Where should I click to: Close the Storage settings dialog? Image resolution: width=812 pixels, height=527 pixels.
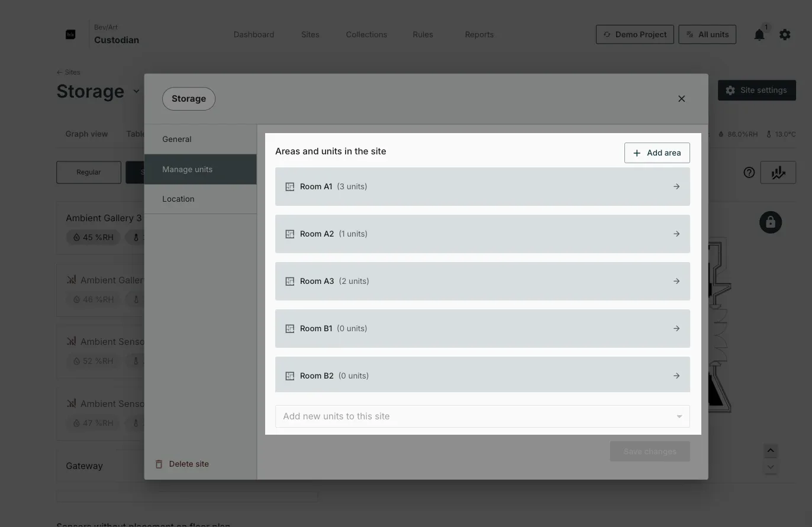coord(681,99)
